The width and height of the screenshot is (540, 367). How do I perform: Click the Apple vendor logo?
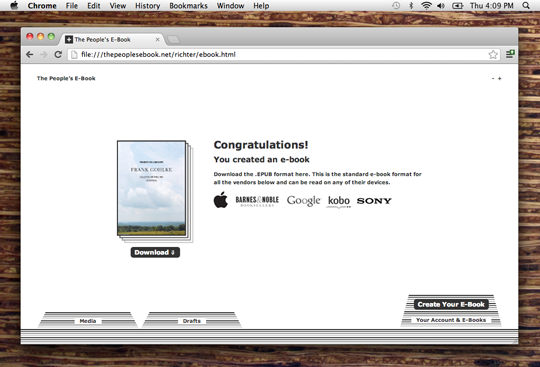pyautogui.click(x=221, y=200)
